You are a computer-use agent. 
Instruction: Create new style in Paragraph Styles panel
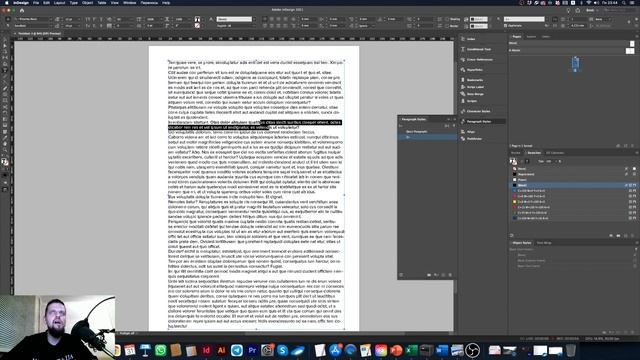443,275
